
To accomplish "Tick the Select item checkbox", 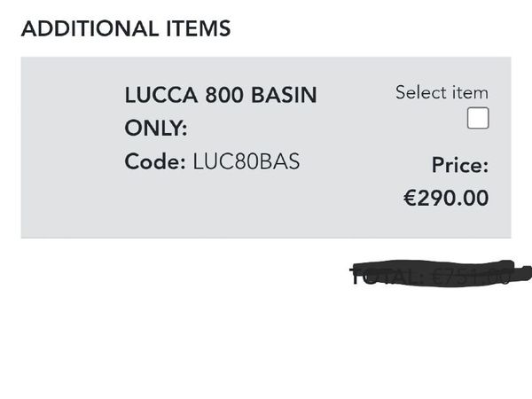I will tap(478, 119).
